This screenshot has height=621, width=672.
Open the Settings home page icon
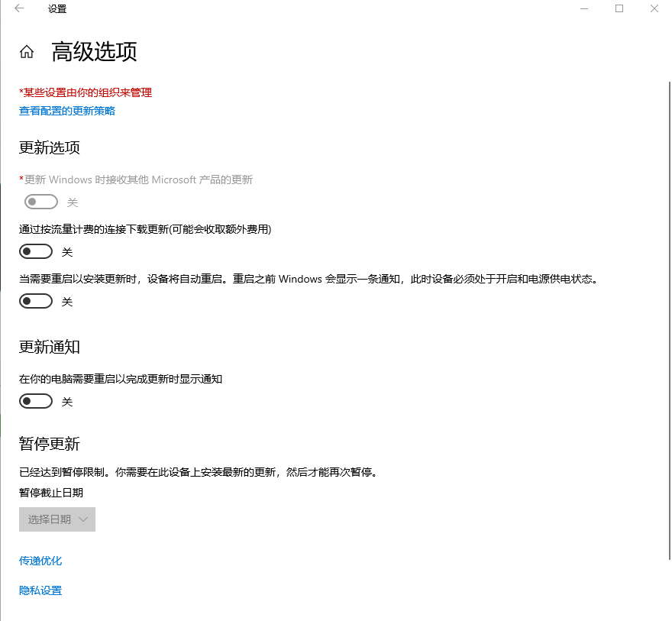27,52
